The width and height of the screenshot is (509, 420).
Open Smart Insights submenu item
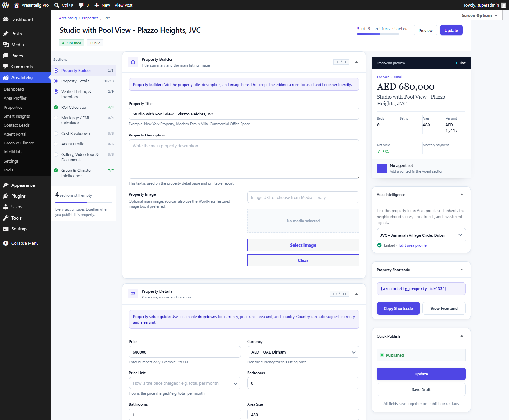click(x=17, y=116)
